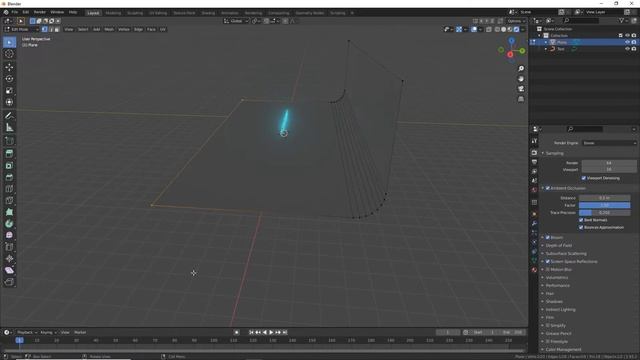The width and height of the screenshot is (640, 360).
Task: Expand the Shadows panel
Action: 554,302
